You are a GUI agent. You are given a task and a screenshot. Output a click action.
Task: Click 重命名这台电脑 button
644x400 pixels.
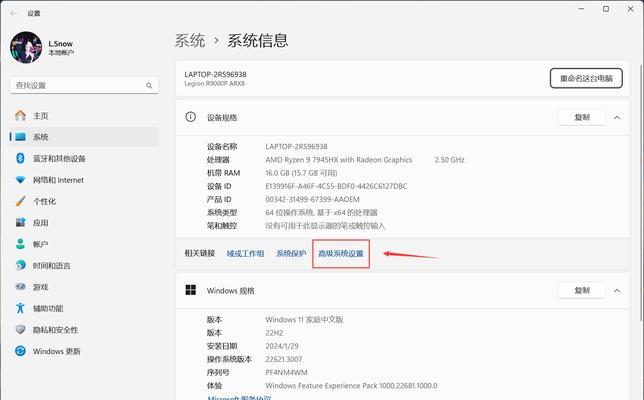pos(586,78)
